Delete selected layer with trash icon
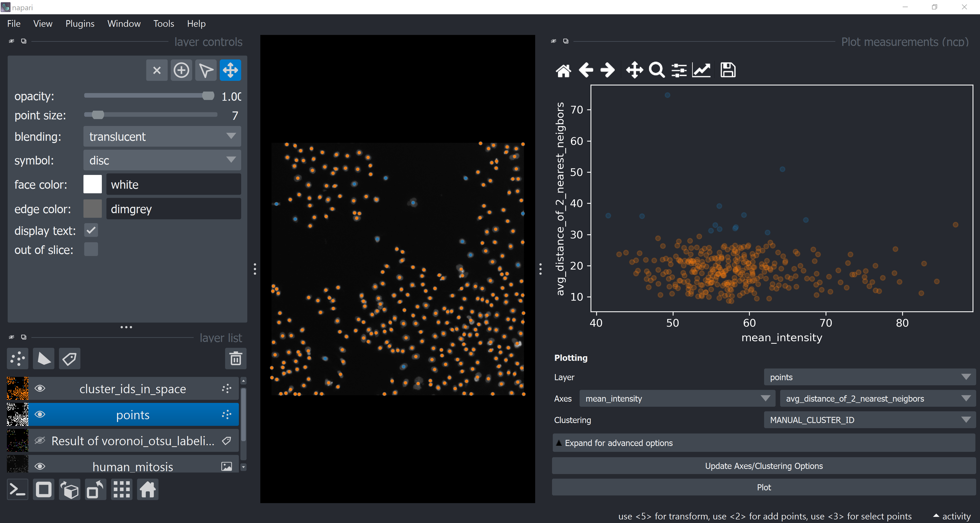Viewport: 980px width, 523px height. [236, 359]
